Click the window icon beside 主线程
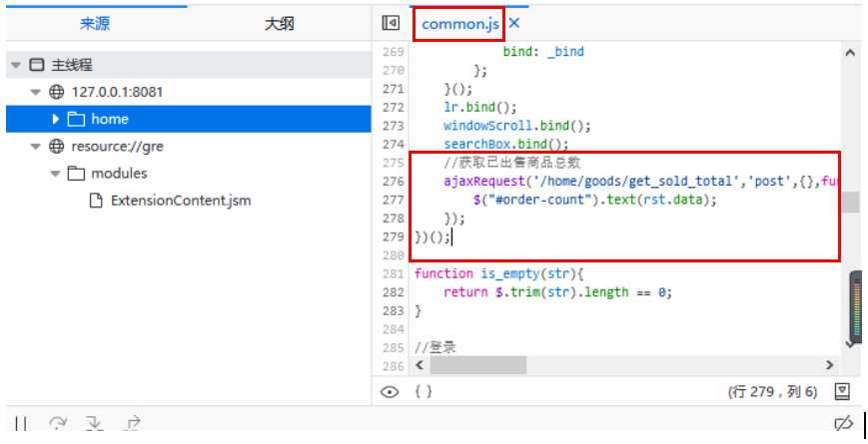 tap(37, 65)
